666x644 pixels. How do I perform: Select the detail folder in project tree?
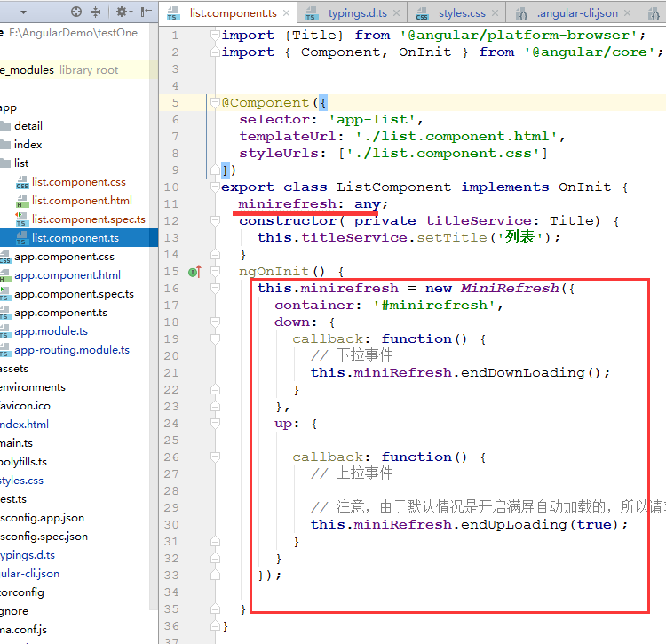(28, 126)
